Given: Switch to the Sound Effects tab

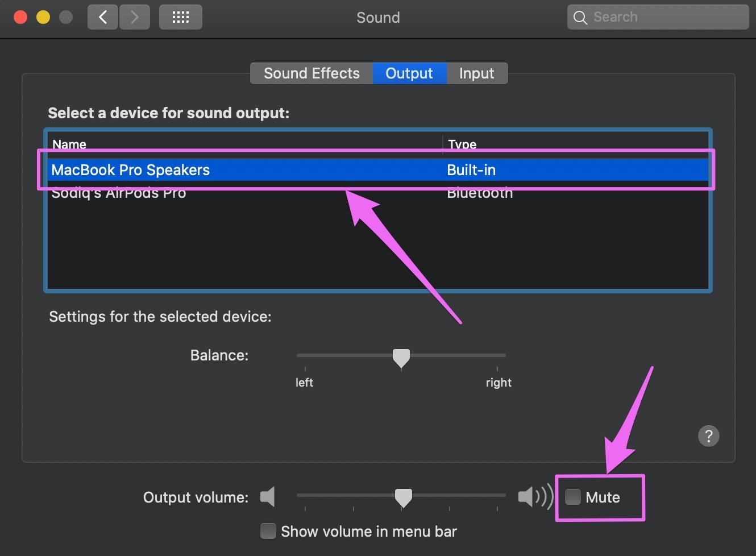Looking at the screenshot, I should coord(311,73).
